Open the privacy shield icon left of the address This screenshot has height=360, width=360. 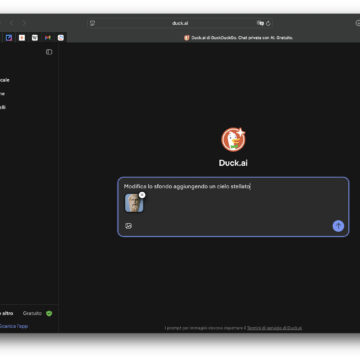coord(93,23)
